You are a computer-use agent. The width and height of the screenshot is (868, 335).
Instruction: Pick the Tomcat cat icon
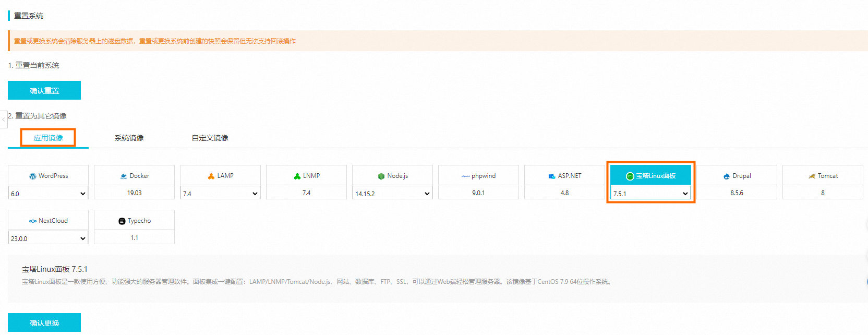[x=812, y=176]
